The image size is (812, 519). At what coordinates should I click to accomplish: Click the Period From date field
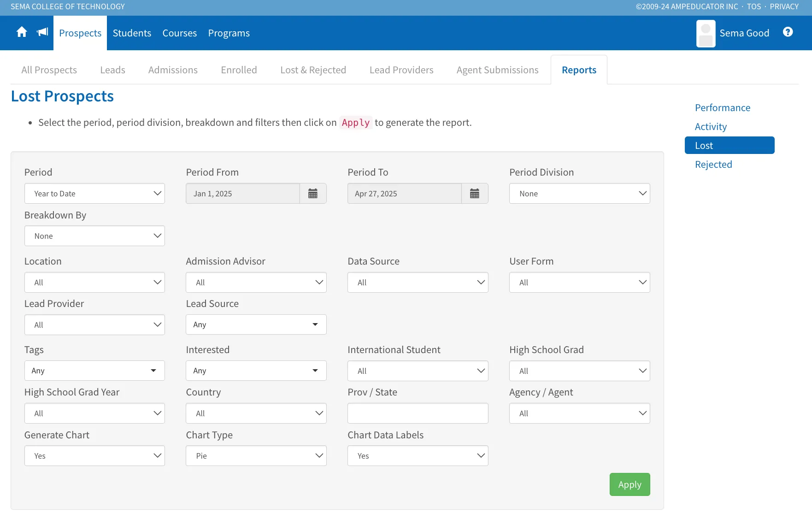pos(243,194)
